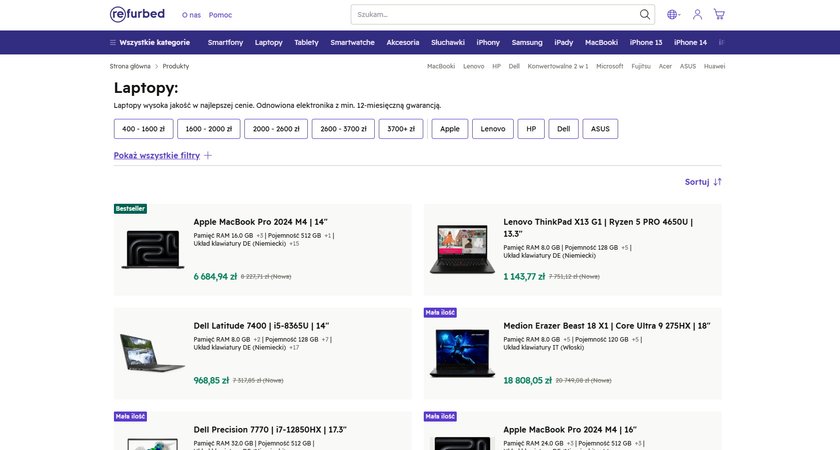Filter by HP brand chip
Image resolution: width=840 pixels, height=450 pixels.
tap(531, 129)
